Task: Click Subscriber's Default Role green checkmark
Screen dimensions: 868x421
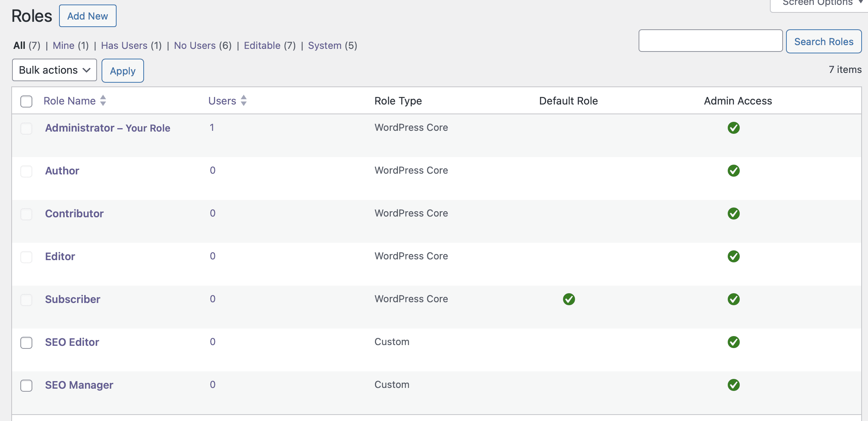Action: point(569,299)
